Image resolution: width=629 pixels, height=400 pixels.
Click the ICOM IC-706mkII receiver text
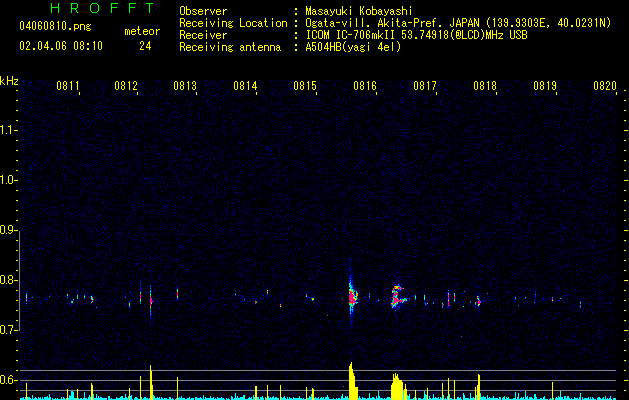click(x=416, y=35)
